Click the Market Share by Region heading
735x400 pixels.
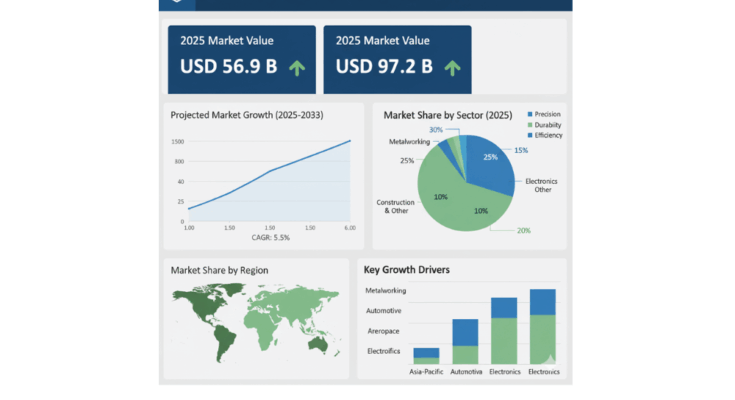click(219, 270)
